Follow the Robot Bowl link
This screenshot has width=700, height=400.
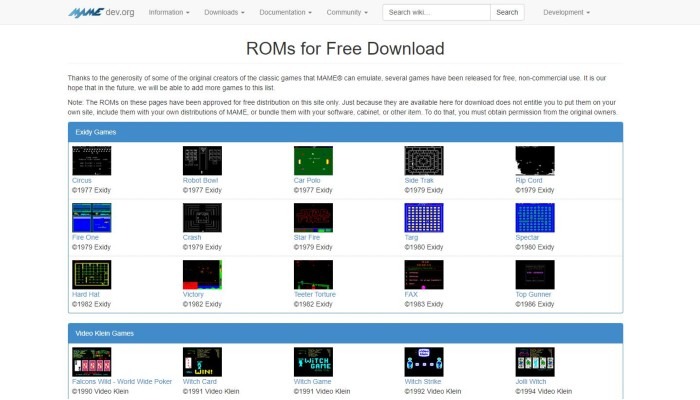tap(200, 180)
